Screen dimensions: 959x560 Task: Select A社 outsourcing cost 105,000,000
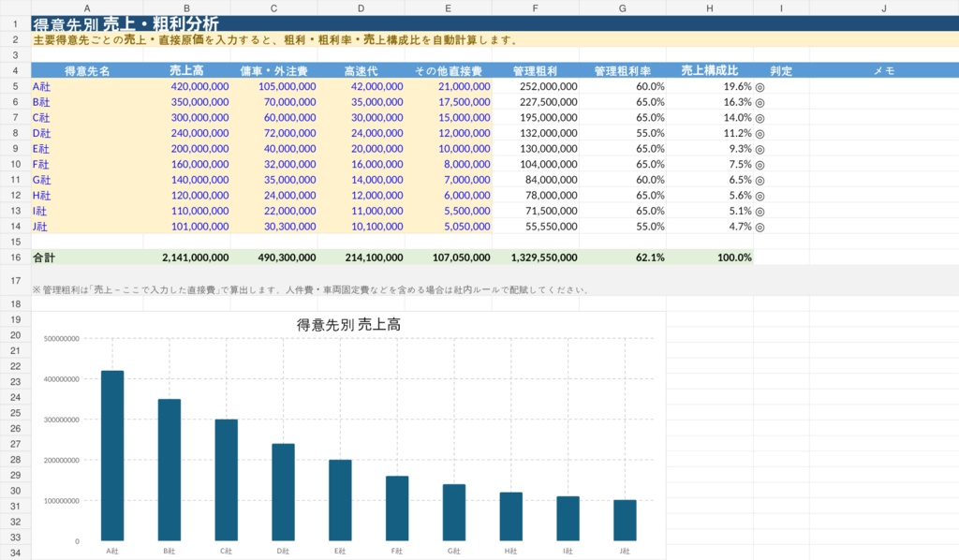[x=274, y=86]
